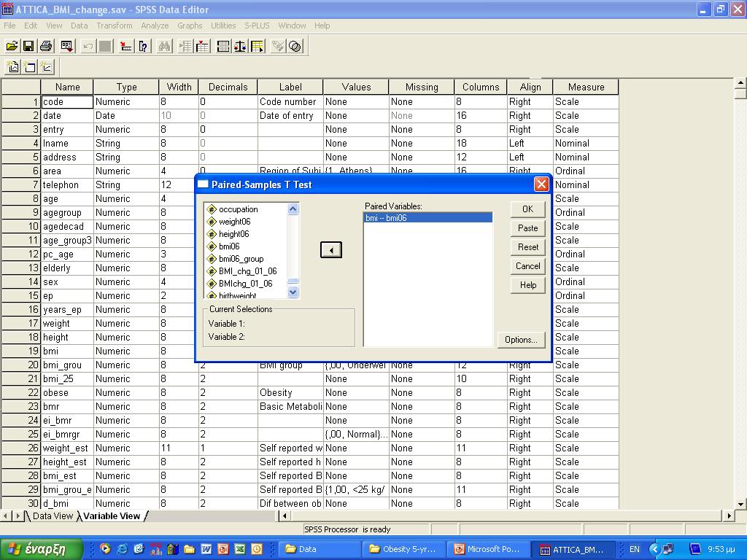Click the Open File toolbar icon
Screen dimensions: 747x560
coord(12,46)
